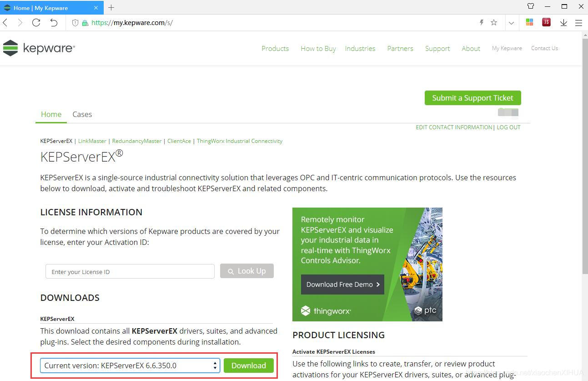Switch to the Cases tab

point(82,114)
